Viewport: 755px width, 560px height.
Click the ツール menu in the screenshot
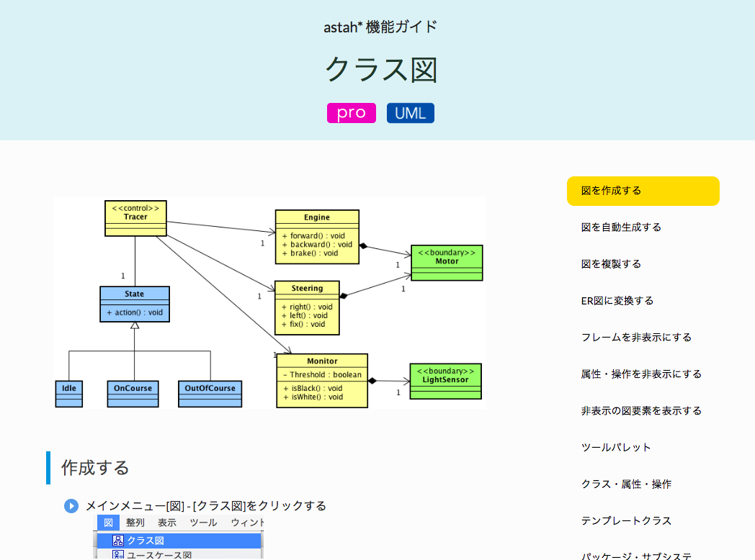[x=203, y=523]
